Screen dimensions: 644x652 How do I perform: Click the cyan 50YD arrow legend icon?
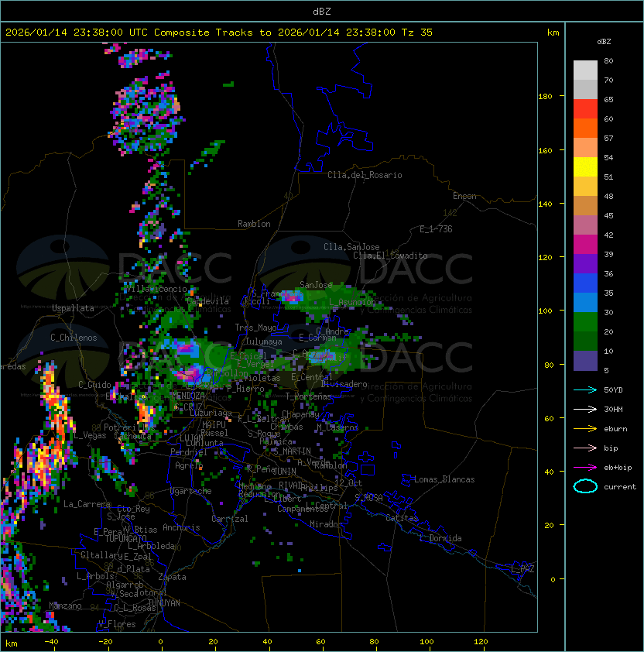tap(585, 390)
